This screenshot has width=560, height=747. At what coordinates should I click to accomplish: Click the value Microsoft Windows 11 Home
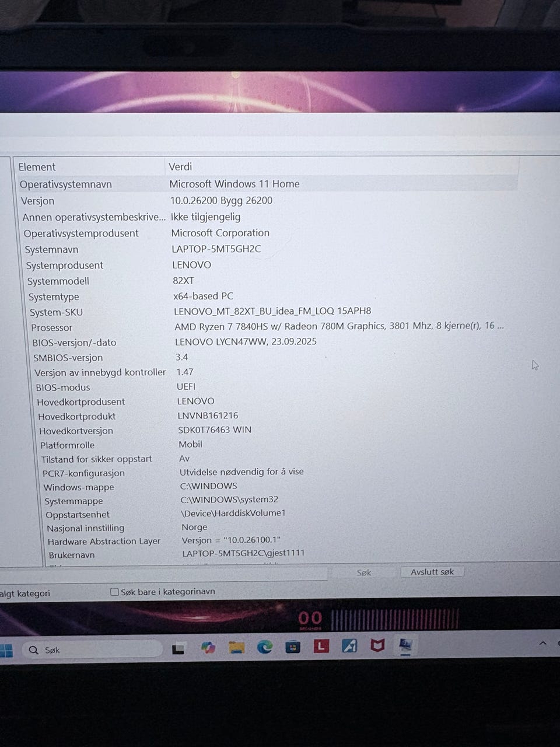point(235,184)
